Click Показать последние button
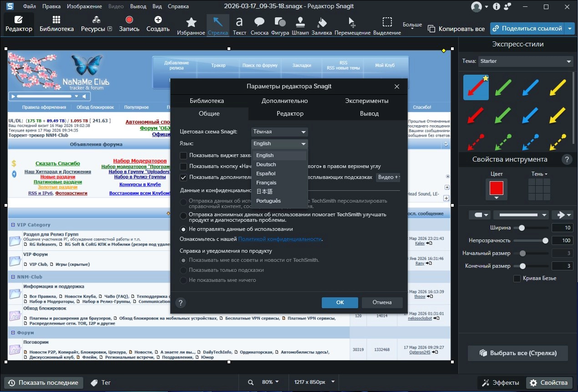Image resolution: width=578 pixels, height=392 pixels. [44, 382]
